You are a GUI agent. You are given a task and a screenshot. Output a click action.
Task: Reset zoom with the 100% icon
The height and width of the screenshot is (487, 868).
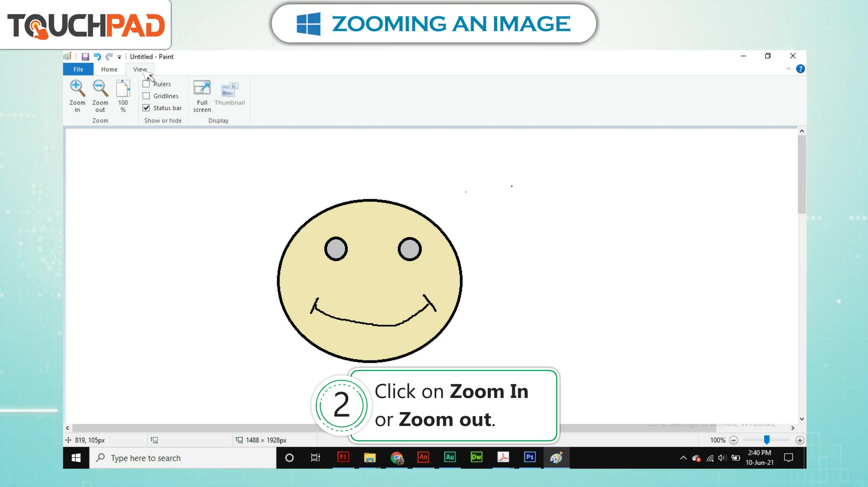pos(123,88)
